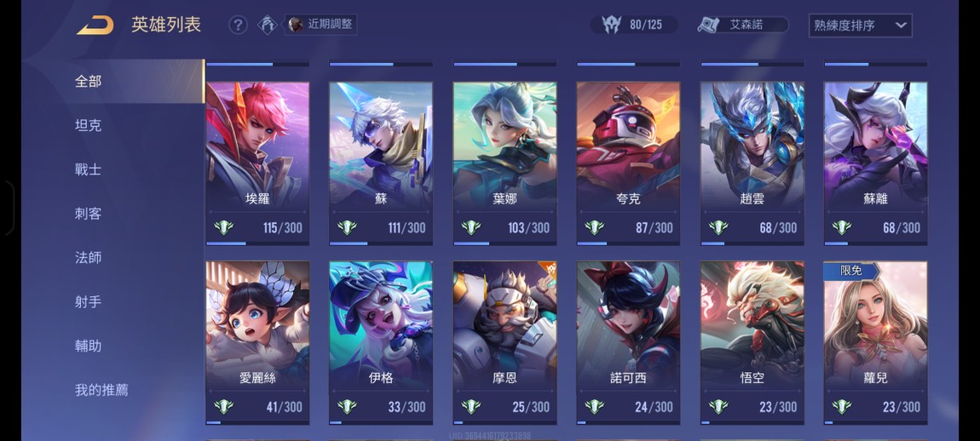Tap the green mastery badge under 埃羅
This screenshot has height=441, width=980.
click(x=223, y=227)
